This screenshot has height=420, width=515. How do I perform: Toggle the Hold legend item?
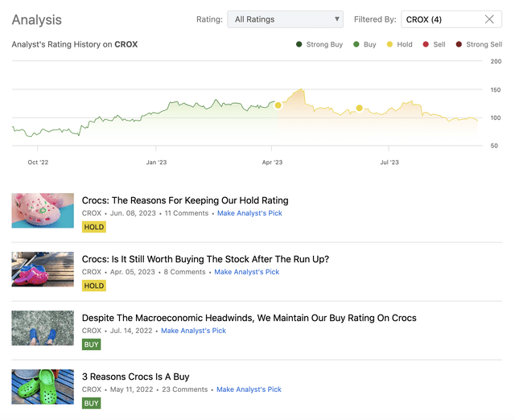tap(399, 45)
